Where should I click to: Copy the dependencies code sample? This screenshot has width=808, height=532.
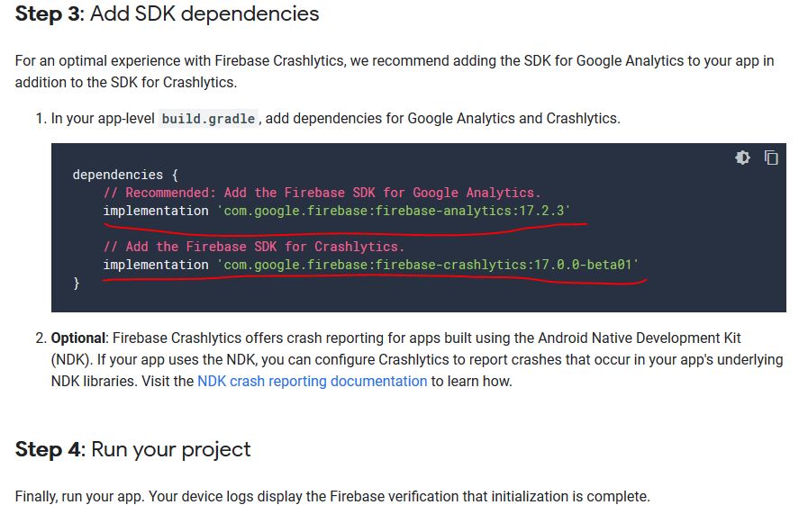[x=771, y=157]
